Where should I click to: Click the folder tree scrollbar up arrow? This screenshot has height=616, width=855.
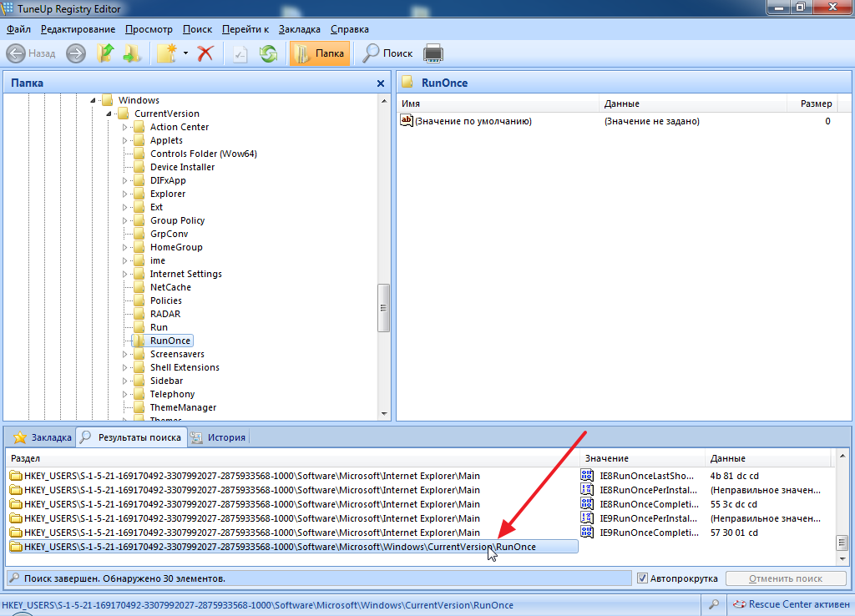tap(384, 101)
